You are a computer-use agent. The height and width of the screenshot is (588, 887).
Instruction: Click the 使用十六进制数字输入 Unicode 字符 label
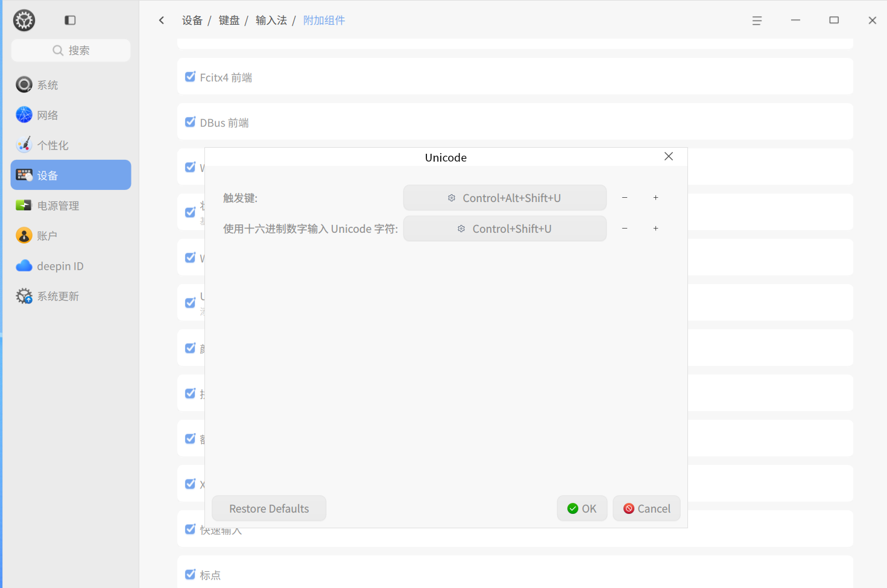311,229
